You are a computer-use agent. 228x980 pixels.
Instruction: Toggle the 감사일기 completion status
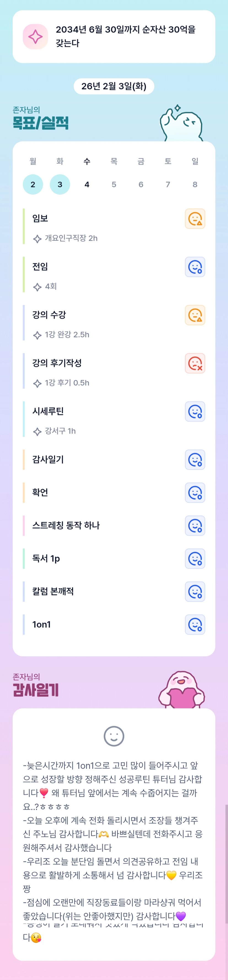(195, 460)
